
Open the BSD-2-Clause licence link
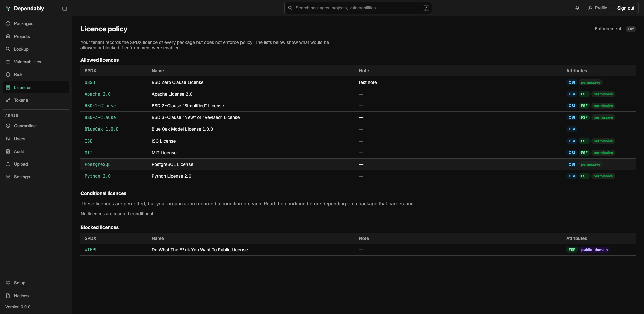pos(100,106)
